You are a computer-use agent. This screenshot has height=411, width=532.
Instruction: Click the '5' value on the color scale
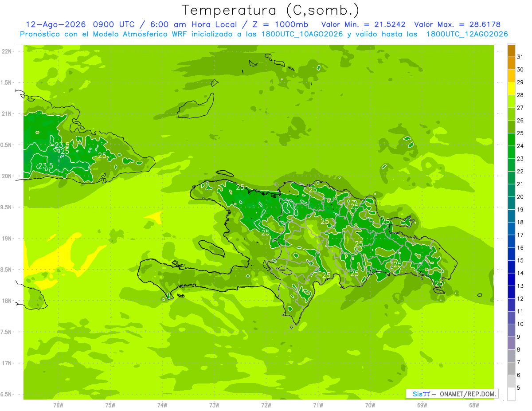519,388
